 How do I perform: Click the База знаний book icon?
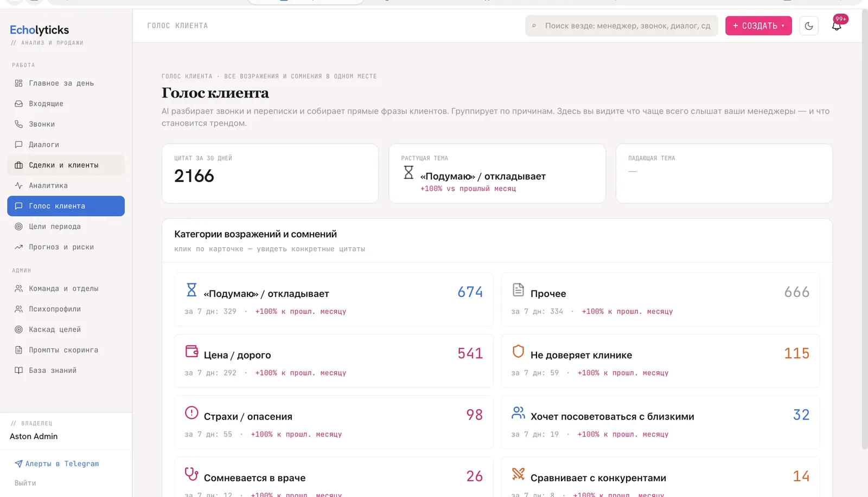[x=18, y=370]
